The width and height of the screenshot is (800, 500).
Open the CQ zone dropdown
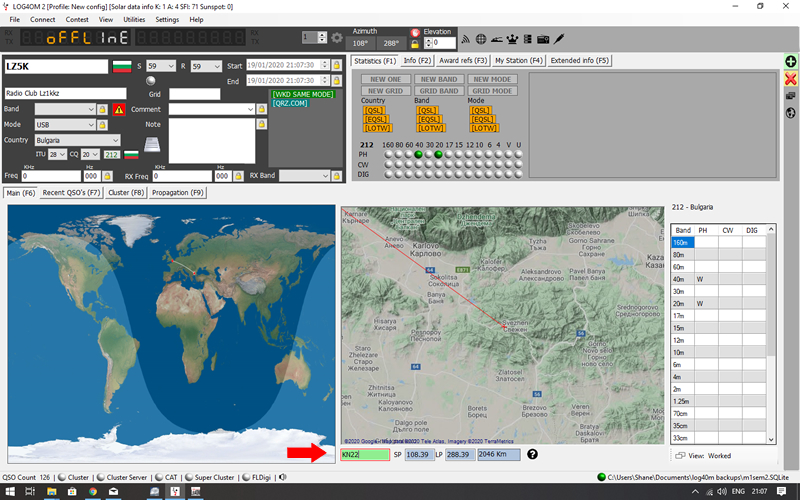coord(95,154)
